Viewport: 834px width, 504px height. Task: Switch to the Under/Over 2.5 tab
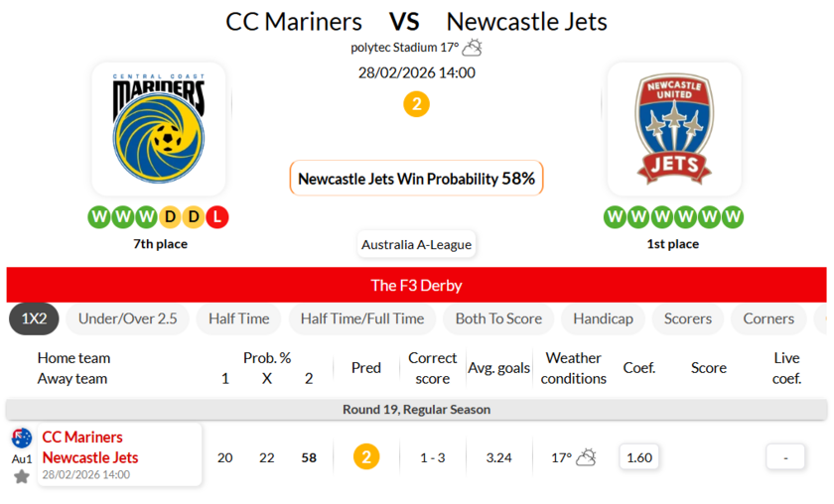click(127, 318)
